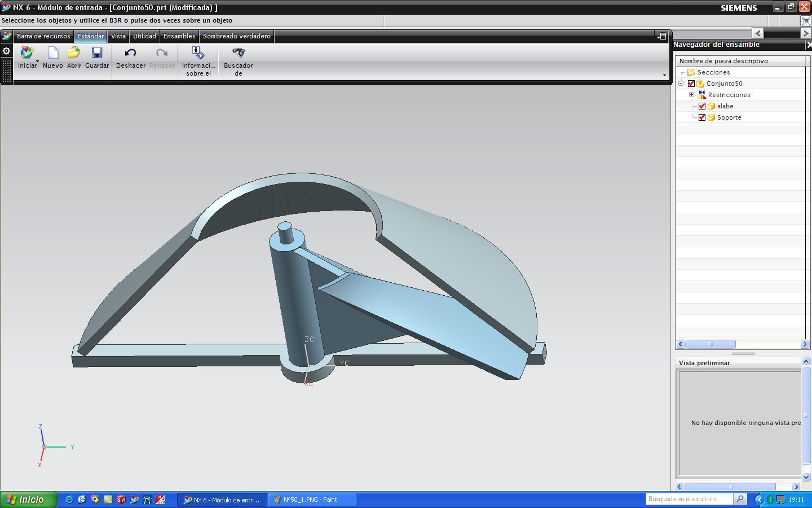Launch the Buscador de comandos binoculars

click(239, 52)
